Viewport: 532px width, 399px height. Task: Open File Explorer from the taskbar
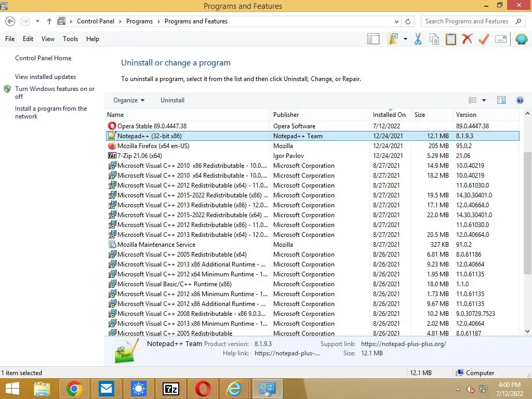[42, 389]
